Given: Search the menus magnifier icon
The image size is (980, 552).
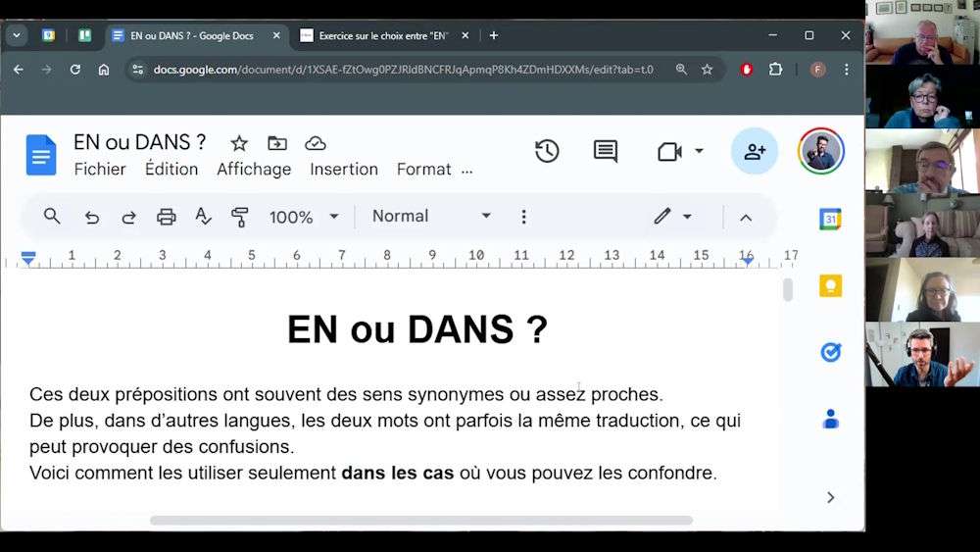Looking at the screenshot, I should (52, 217).
